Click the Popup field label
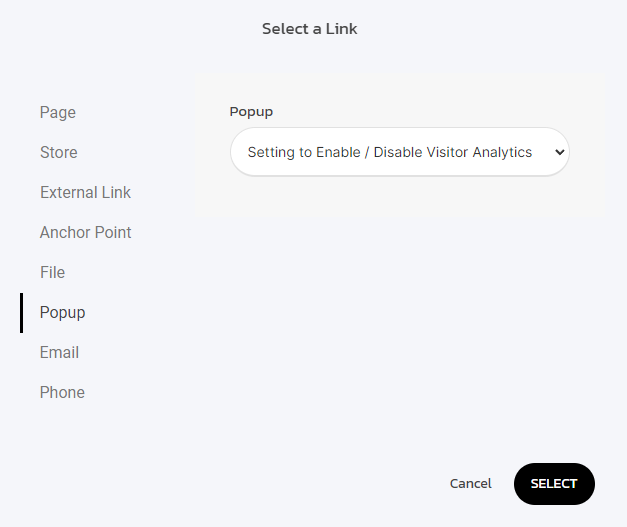627x527 pixels. tap(251, 111)
